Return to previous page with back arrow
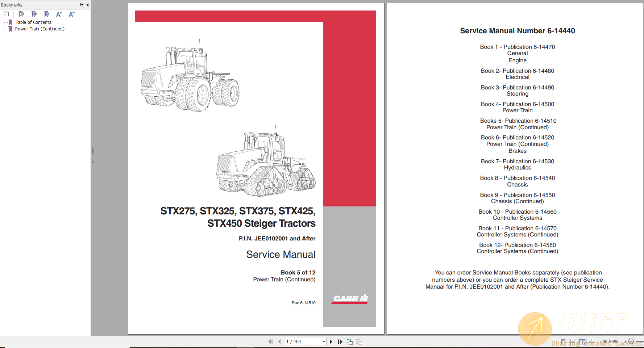This screenshot has width=644, height=348. click(x=279, y=341)
